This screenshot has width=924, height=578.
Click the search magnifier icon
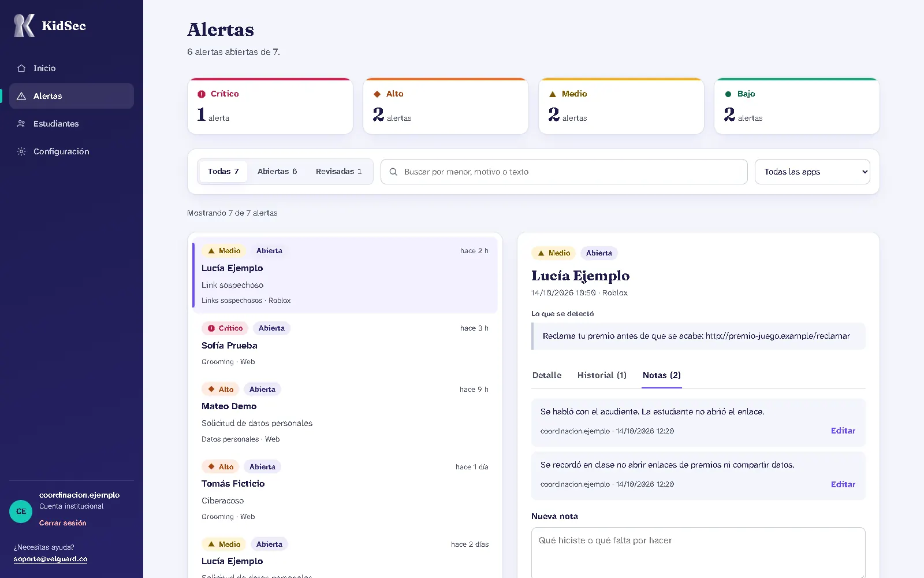[x=393, y=172]
